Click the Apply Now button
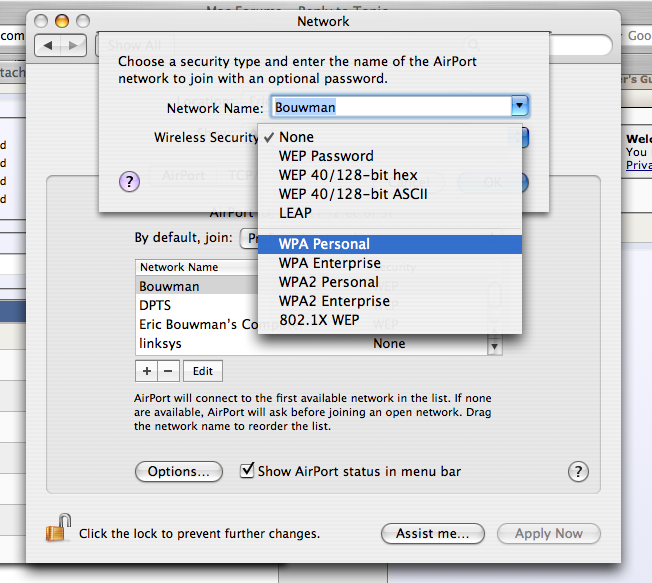The image size is (652, 583). point(548,534)
